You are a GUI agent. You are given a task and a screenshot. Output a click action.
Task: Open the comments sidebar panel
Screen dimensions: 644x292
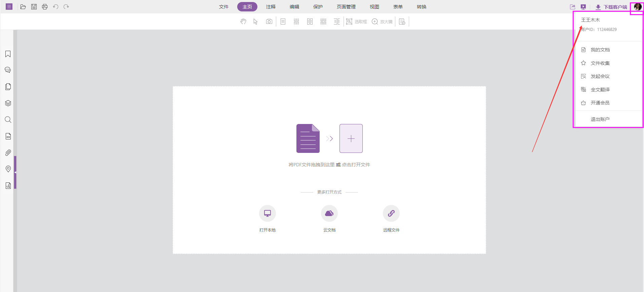[x=8, y=70]
